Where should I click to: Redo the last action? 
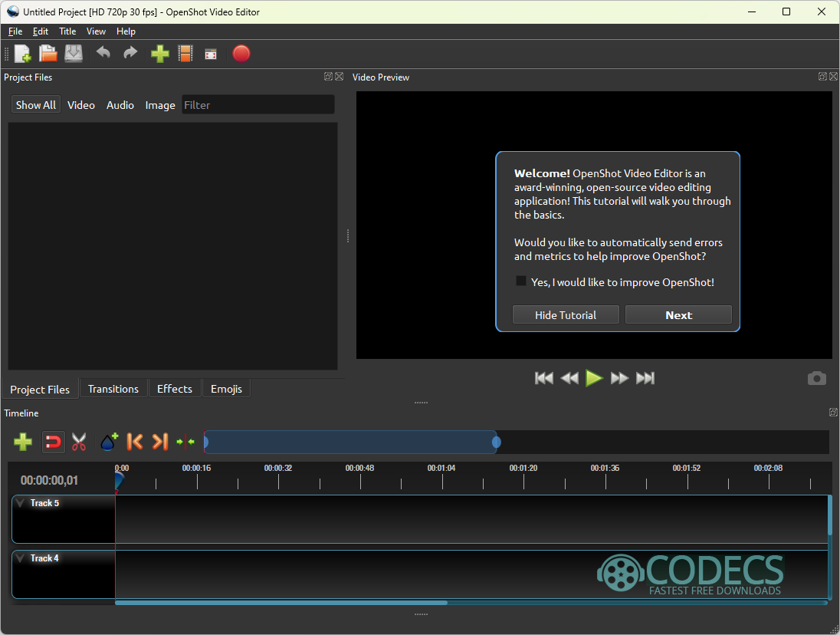pos(130,53)
